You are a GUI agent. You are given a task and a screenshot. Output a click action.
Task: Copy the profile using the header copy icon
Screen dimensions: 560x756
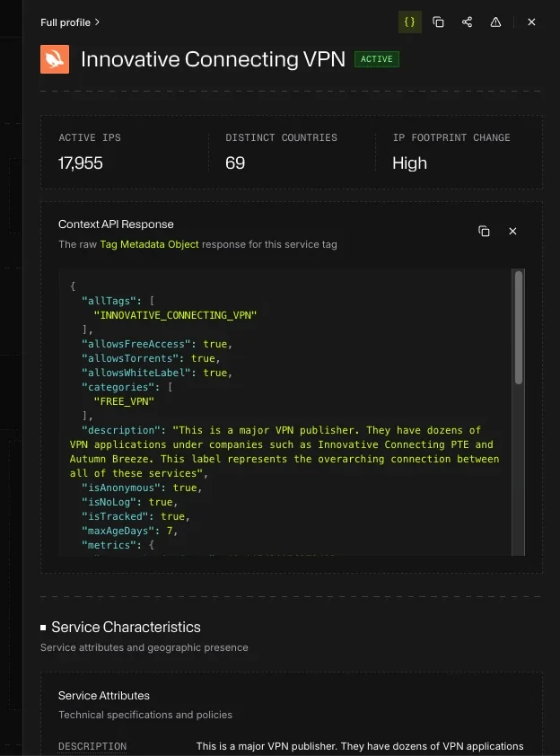pyautogui.click(x=438, y=22)
